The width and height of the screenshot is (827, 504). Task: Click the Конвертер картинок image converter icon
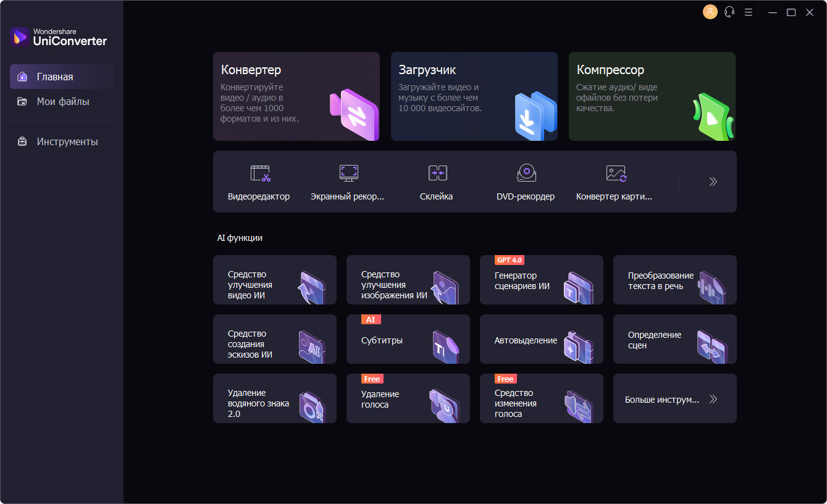616,173
